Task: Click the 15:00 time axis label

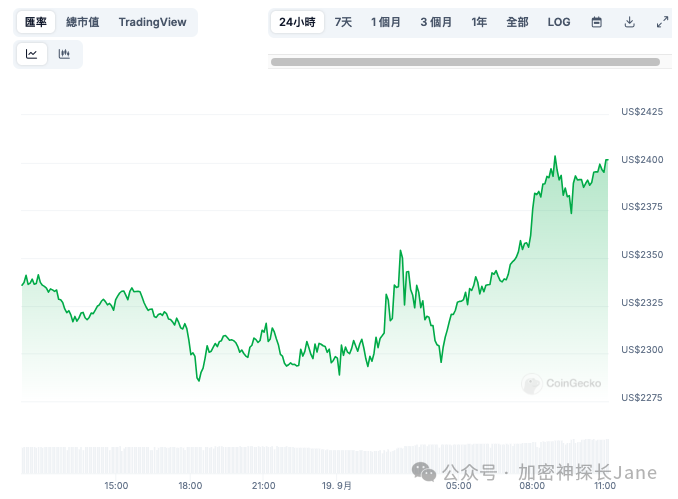Action: click(116, 486)
